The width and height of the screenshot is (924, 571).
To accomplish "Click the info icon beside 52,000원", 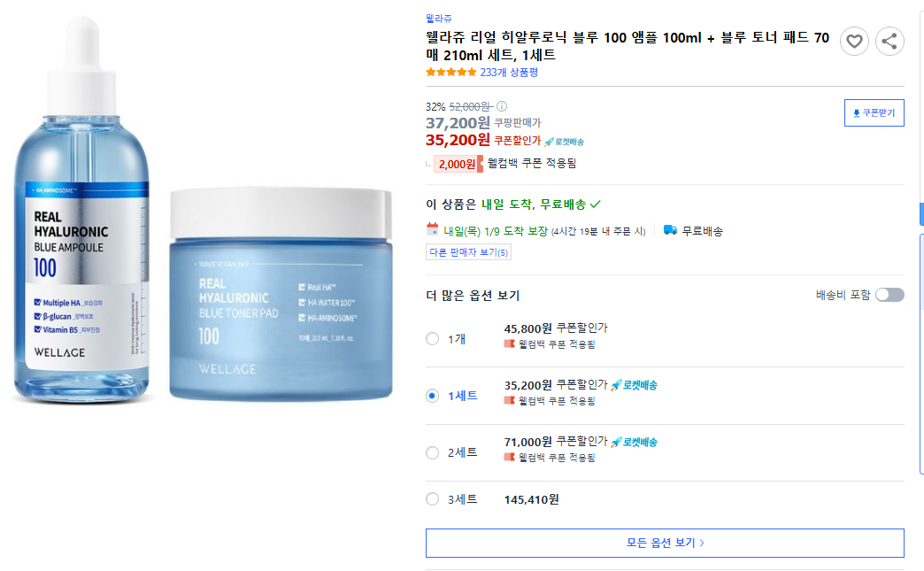I will coord(502,106).
